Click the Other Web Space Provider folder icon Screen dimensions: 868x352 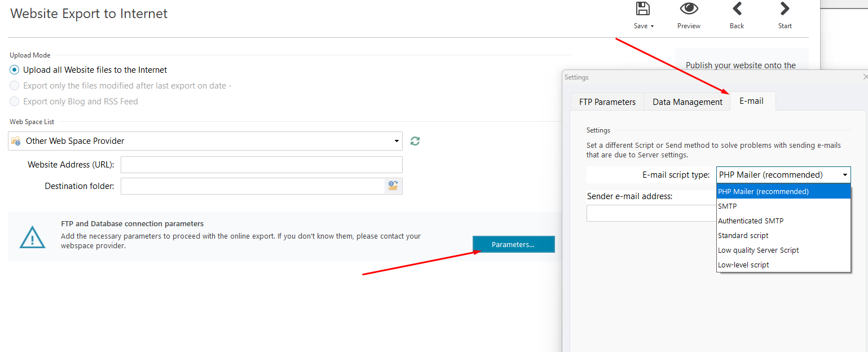16,141
